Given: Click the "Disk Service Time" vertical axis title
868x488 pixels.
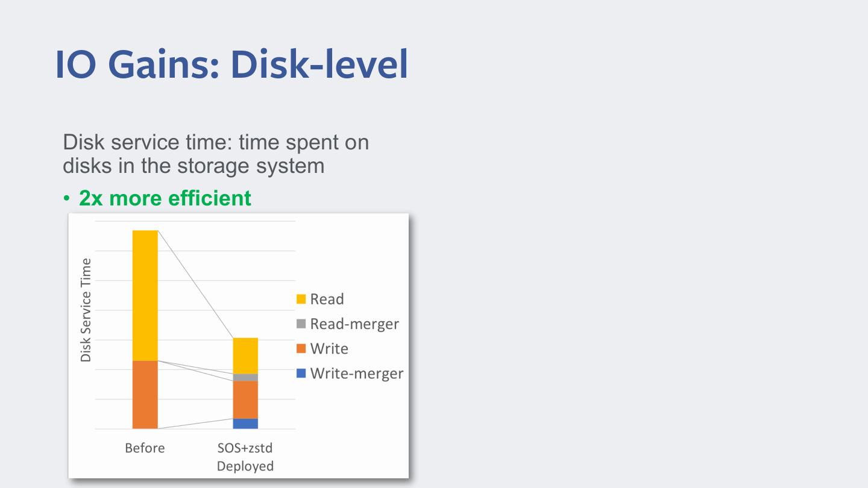Looking at the screenshot, I should pos(86,310).
